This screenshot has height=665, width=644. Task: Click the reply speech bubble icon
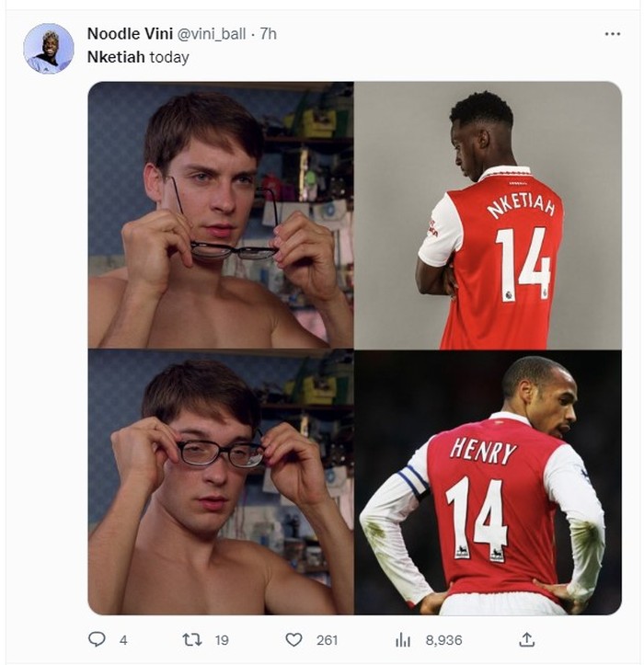[97, 639]
